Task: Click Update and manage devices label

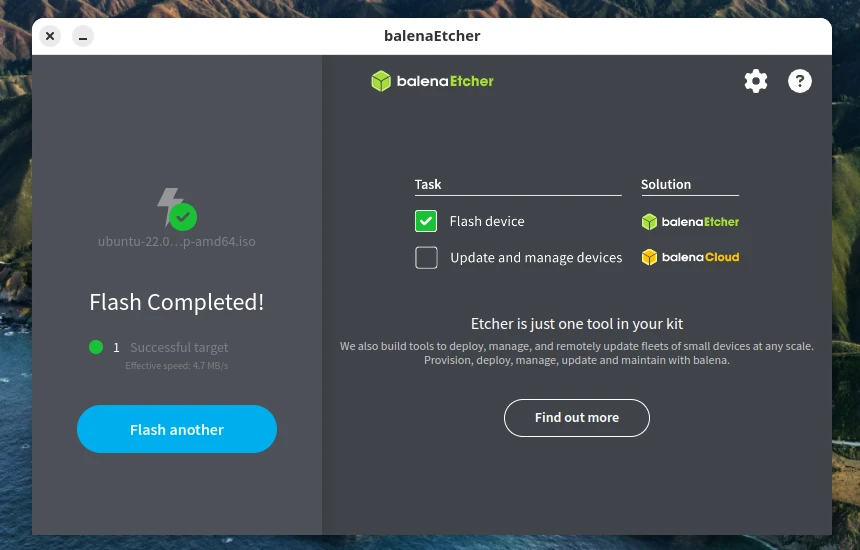Action: point(536,258)
